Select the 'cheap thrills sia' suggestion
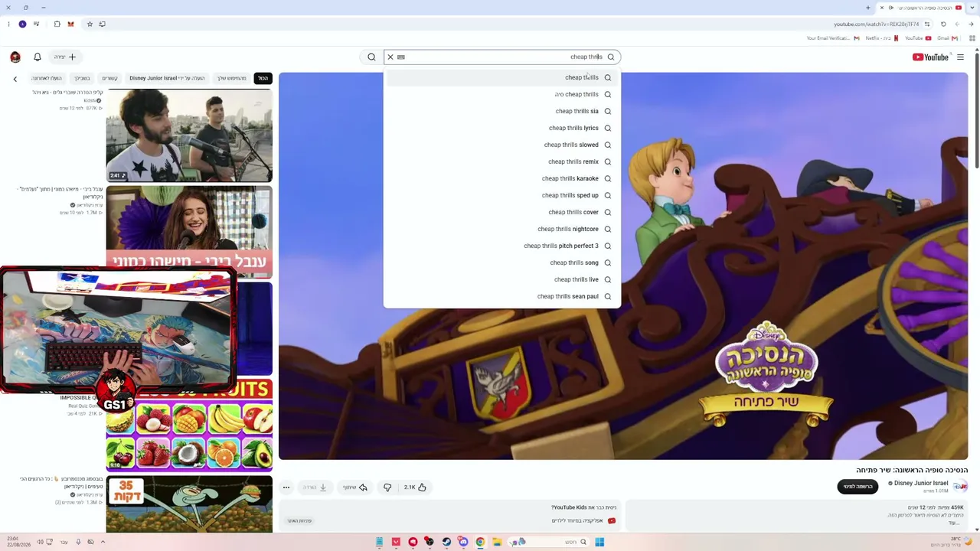 (502, 111)
